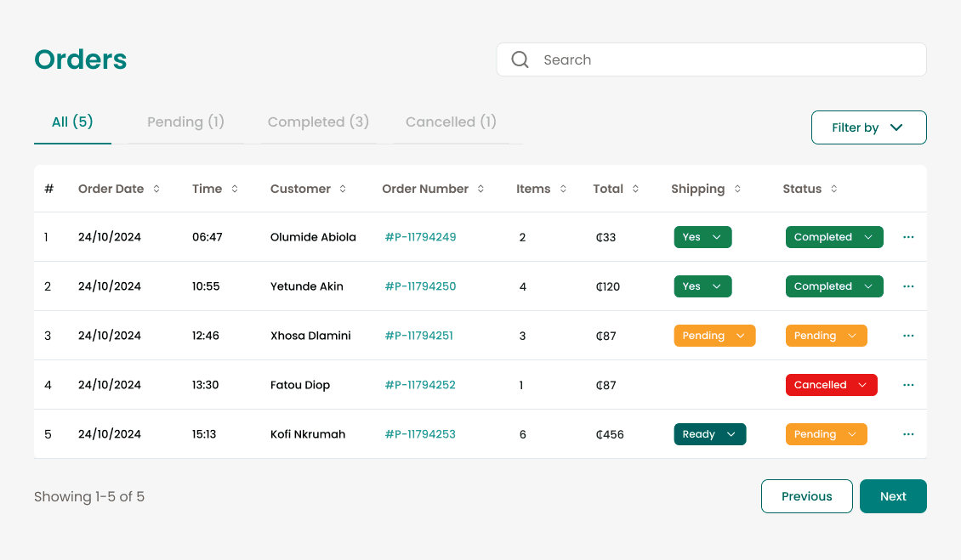The width and height of the screenshot is (961, 560).
Task: Open order link #P-11794253
Action: [x=420, y=434]
